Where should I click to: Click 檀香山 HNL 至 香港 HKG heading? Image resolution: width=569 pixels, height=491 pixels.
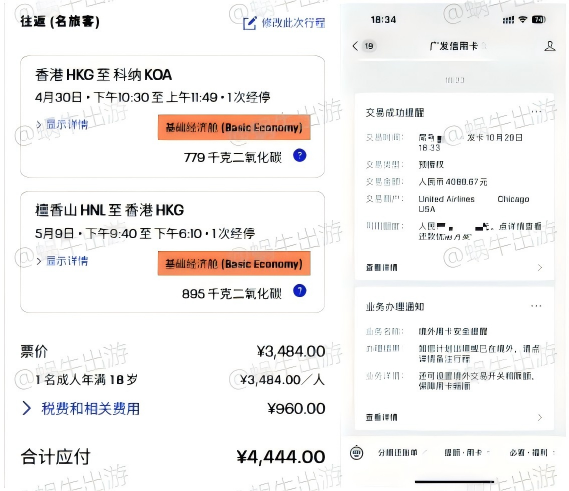tap(110, 210)
